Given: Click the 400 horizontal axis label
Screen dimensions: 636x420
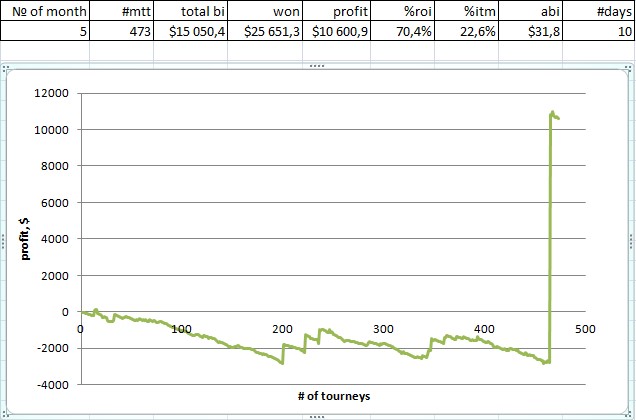Looking at the screenshot, I should pos(484,329).
